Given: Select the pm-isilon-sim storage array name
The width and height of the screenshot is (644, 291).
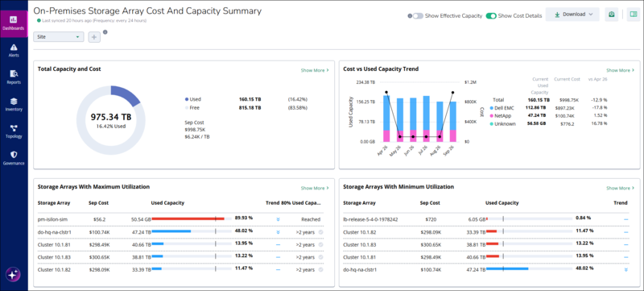Looking at the screenshot, I should [52, 219].
